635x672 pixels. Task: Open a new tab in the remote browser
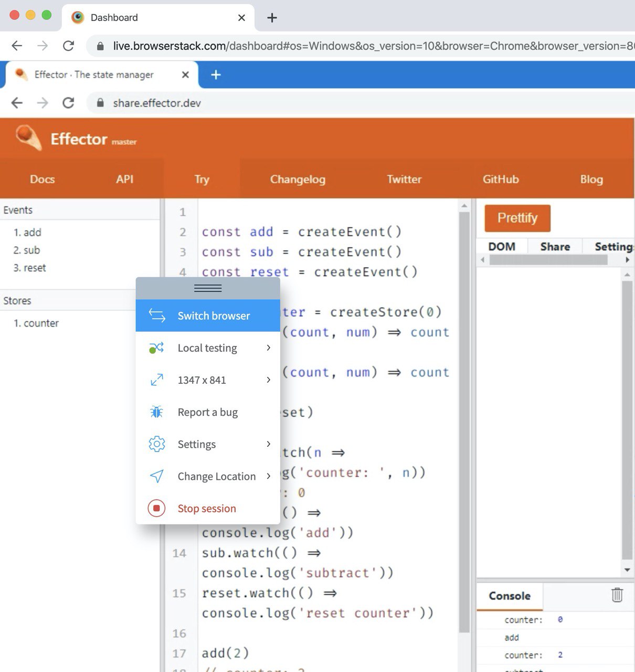tap(216, 75)
